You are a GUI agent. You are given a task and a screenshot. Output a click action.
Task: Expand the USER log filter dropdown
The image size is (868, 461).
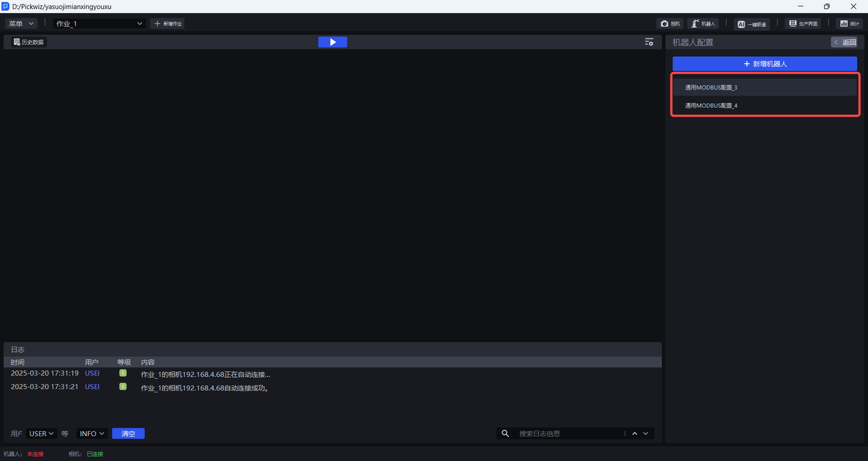[x=41, y=434]
